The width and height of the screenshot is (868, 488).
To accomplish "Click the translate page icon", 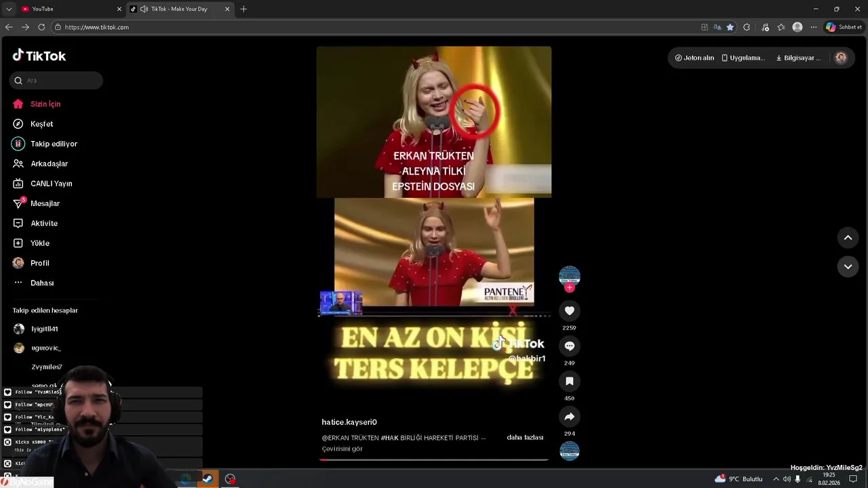I will (x=717, y=27).
